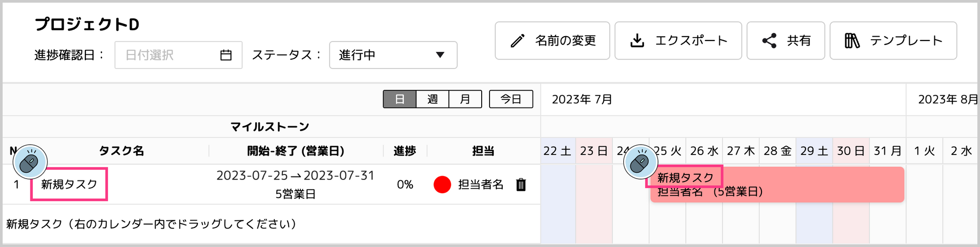The image size is (980, 247).
Task: Switch timeline to 週 view
Action: point(433,99)
